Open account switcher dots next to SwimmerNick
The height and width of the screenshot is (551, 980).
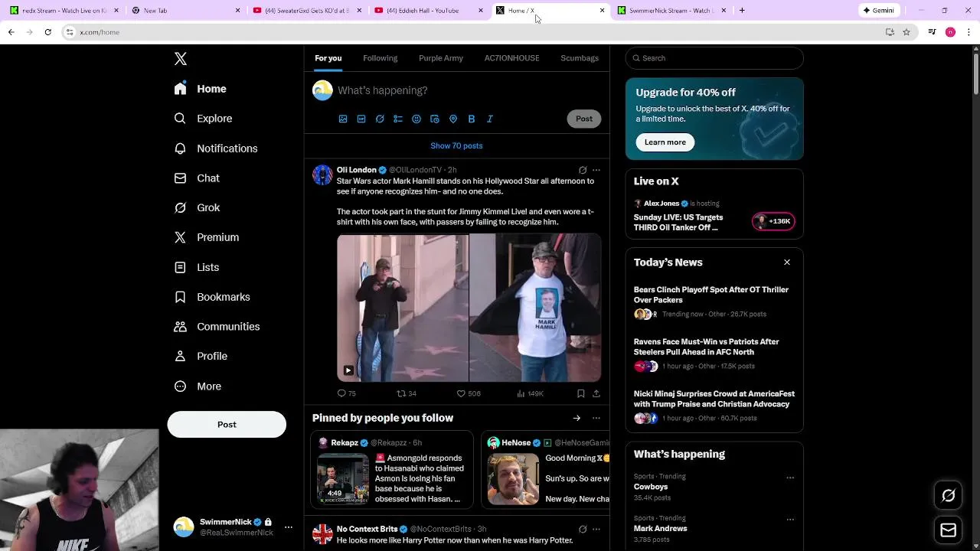pos(289,527)
